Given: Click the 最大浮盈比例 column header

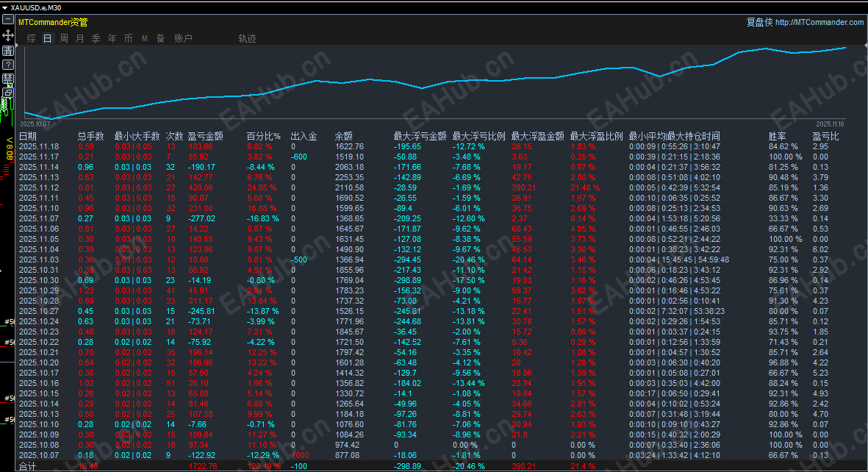Looking at the screenshot, I should coord(596,136).
